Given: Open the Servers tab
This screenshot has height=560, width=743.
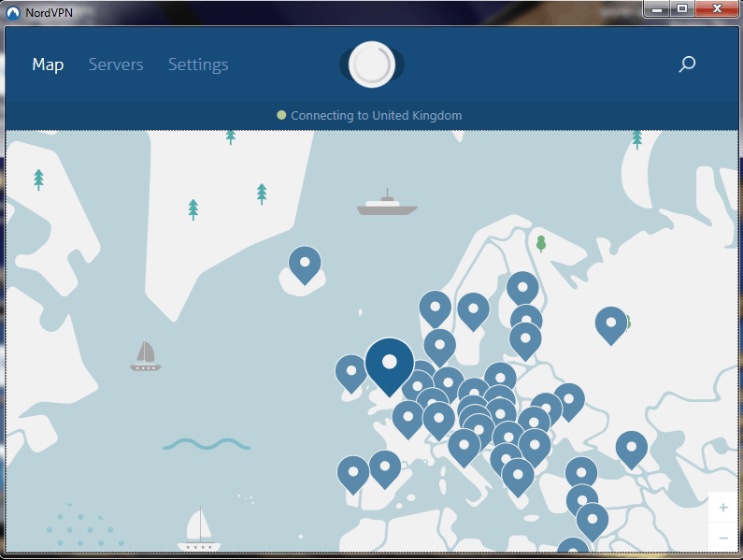Looking at the screenshot, I should (116, 65).
